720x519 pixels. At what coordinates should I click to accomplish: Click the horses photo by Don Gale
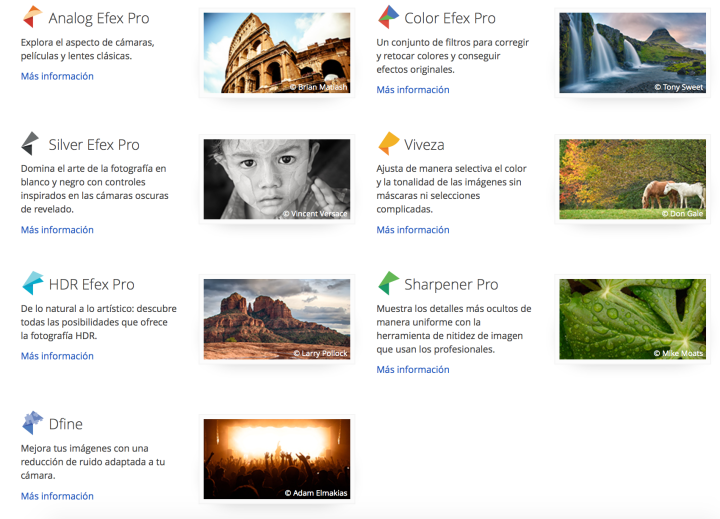tap(632, 179)
